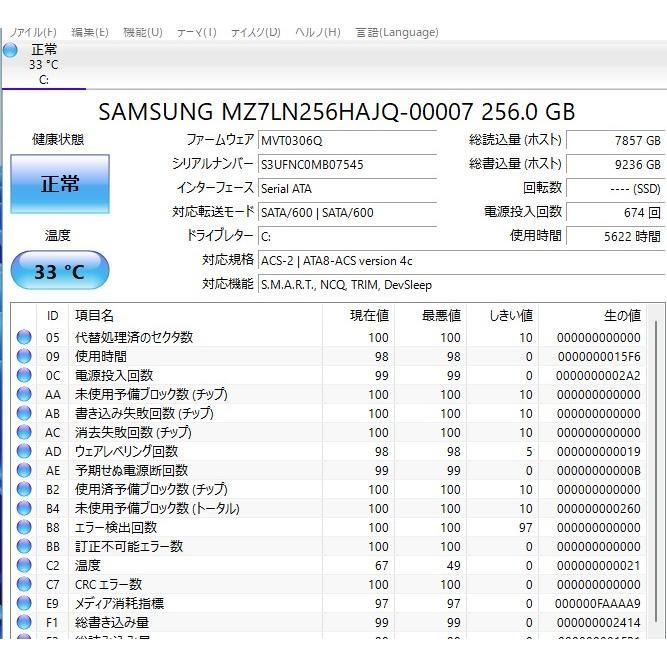Click the total host writes value 9236 GB
The image size is (667, 667).
pyautogui.click(x=616, y=165)
